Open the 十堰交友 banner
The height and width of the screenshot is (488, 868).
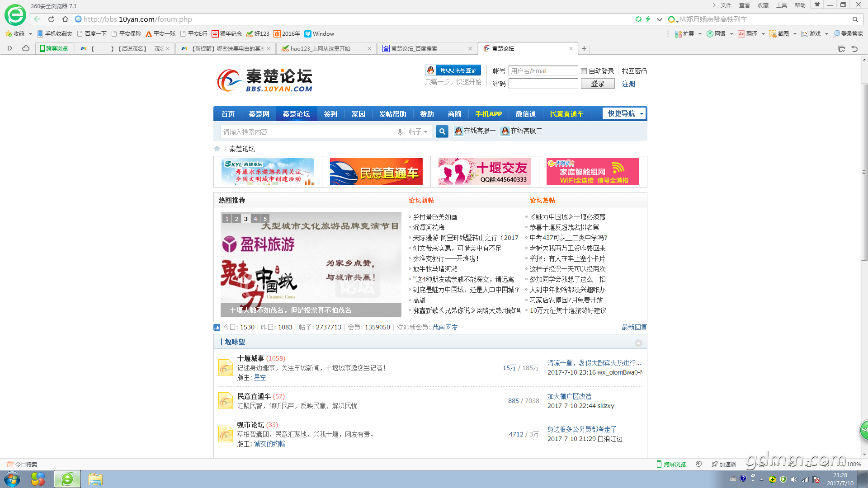coord(485,172)
